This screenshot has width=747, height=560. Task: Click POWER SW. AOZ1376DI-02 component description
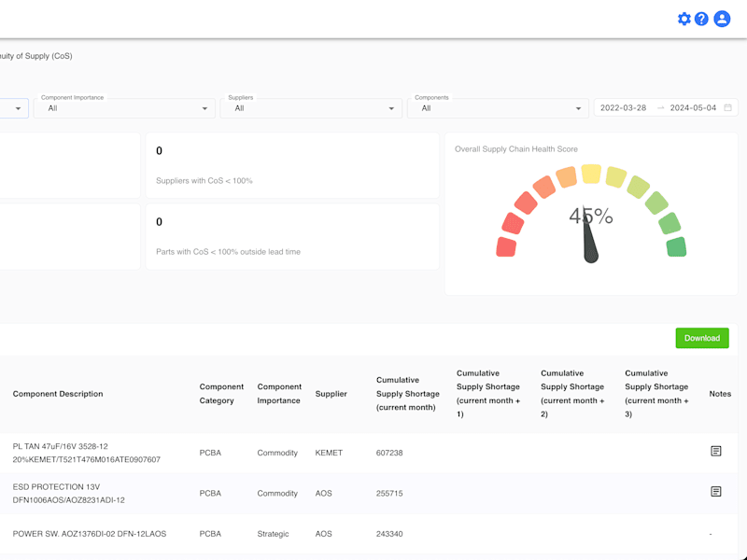click(x=90, y=534)
